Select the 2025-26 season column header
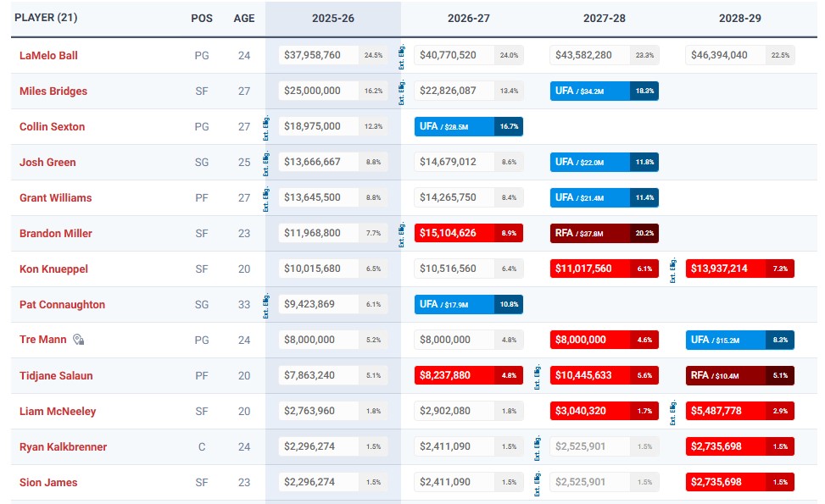825x504 pixels. 332,18
